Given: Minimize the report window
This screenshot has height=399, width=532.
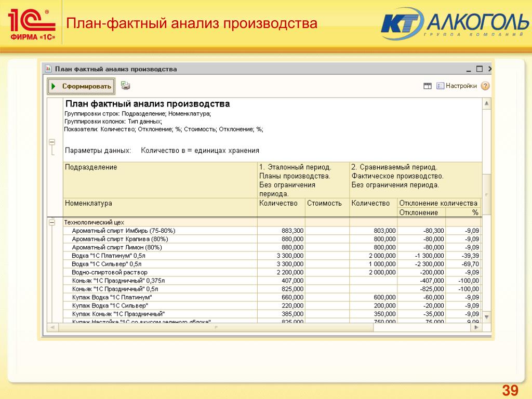Looking at the screenshot, I should pos(469,69).
